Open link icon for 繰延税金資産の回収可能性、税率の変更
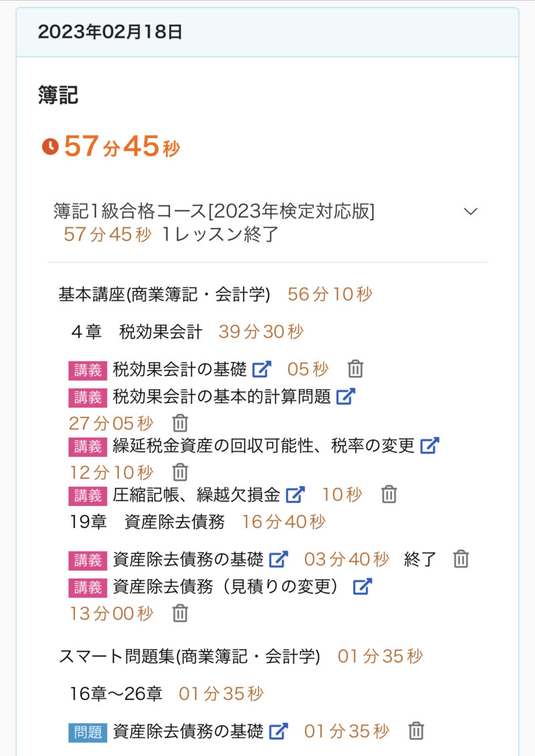535x756 pixels. pyautogui.click(x=429, y=446)
